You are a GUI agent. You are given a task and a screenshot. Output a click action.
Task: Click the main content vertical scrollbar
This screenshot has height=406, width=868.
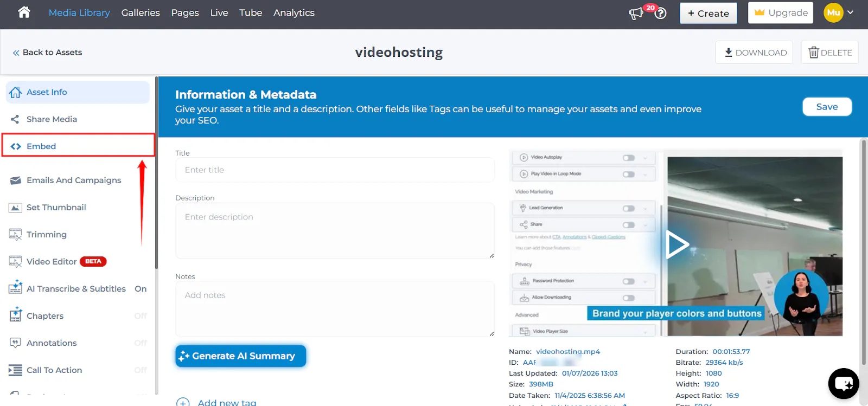tap(864, 253)
